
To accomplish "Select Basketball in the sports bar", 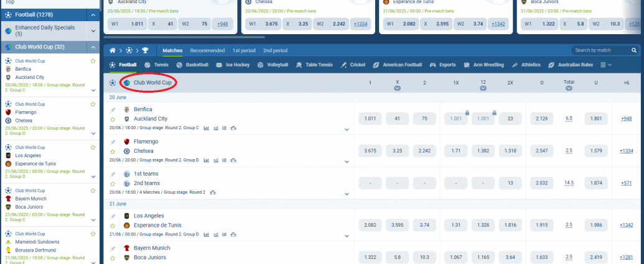I will click(x=192, y=65).
